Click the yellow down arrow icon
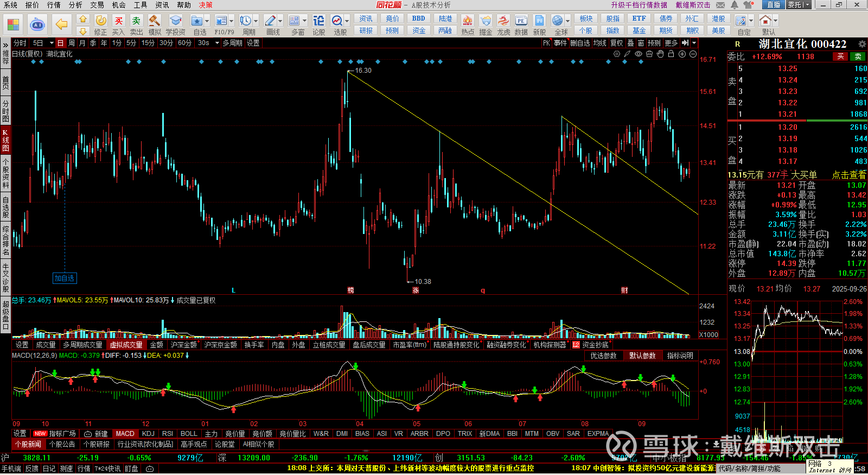The height and width of the screenshot is (475, 868). point(83,31)
